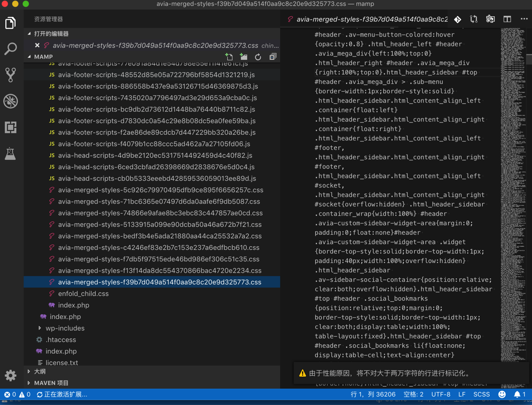Show warnings count in status bar
532x405 pixels.
pyautogui.click(x=25, y=394)
